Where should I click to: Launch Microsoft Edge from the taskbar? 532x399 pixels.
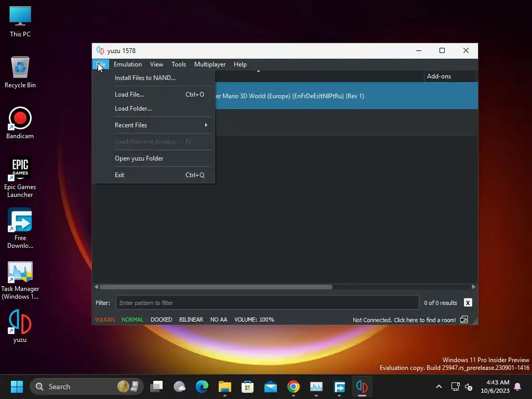[x=202, y=387]
